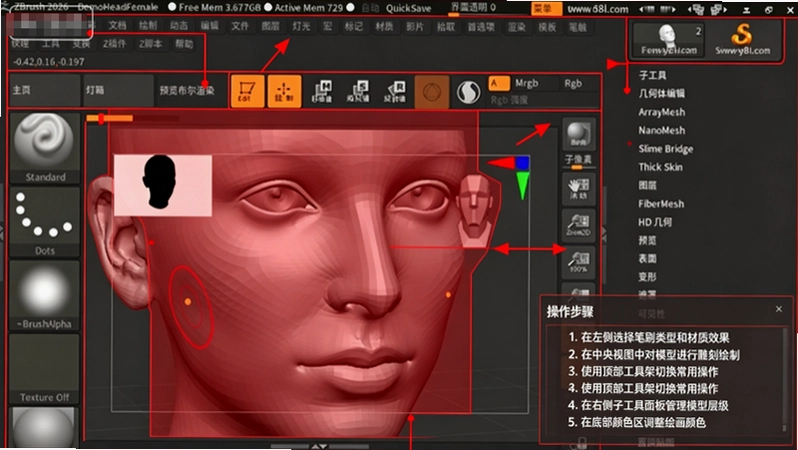Click the right-arrow cubes config icon
Viewport: 798px width, 450px height.
[x=719, y=9]
